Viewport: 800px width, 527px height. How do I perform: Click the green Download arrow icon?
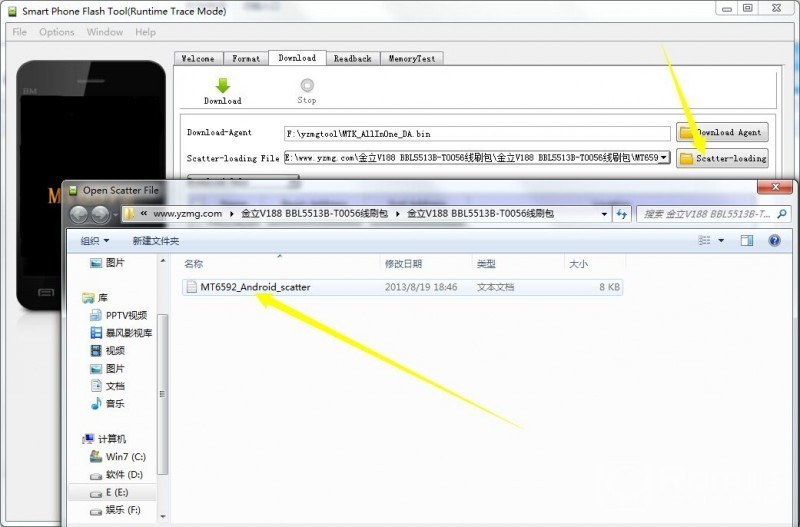coord(223,85)
